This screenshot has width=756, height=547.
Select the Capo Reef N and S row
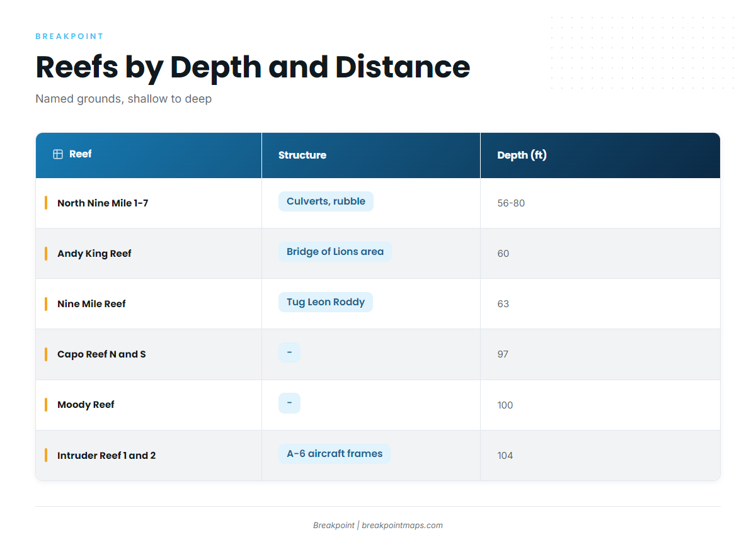pos(378,354)
